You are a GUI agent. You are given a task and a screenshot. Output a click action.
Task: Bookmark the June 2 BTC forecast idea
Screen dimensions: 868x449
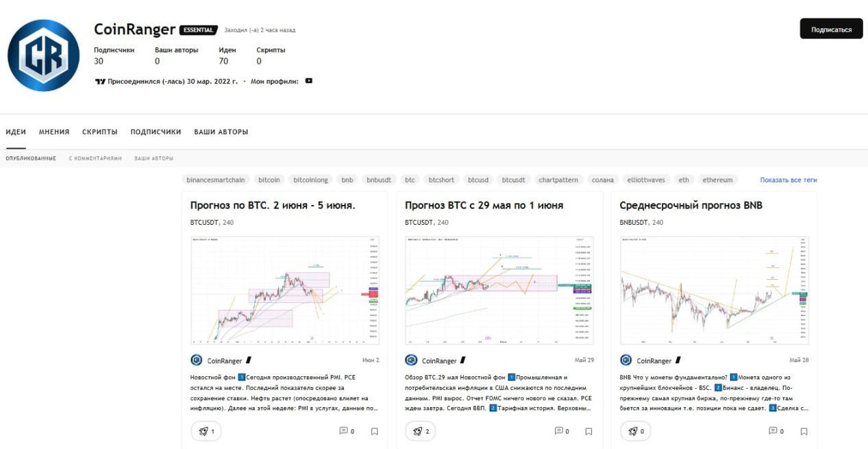point(374,431)
